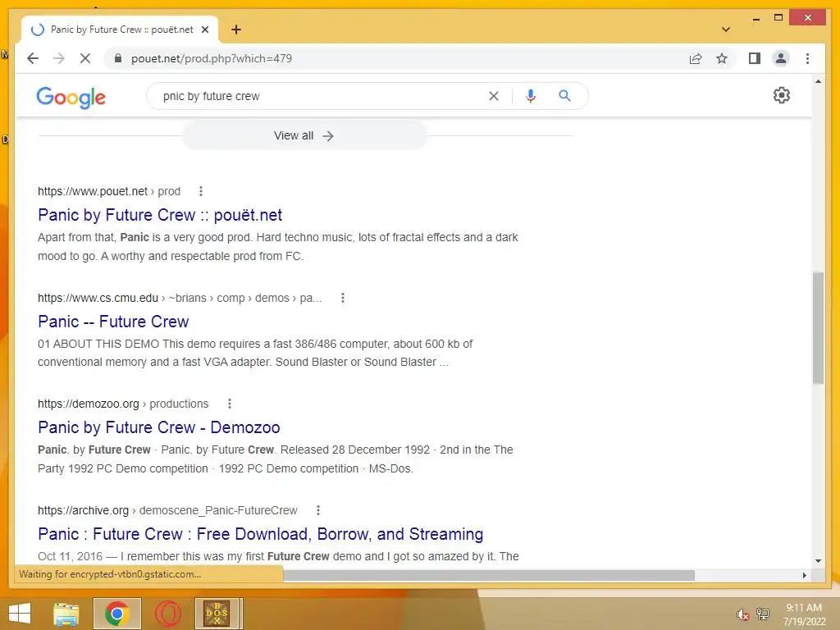840x630 pixels.
Task: Open options for cs.cmu.edu result
Action: [343, 298]
